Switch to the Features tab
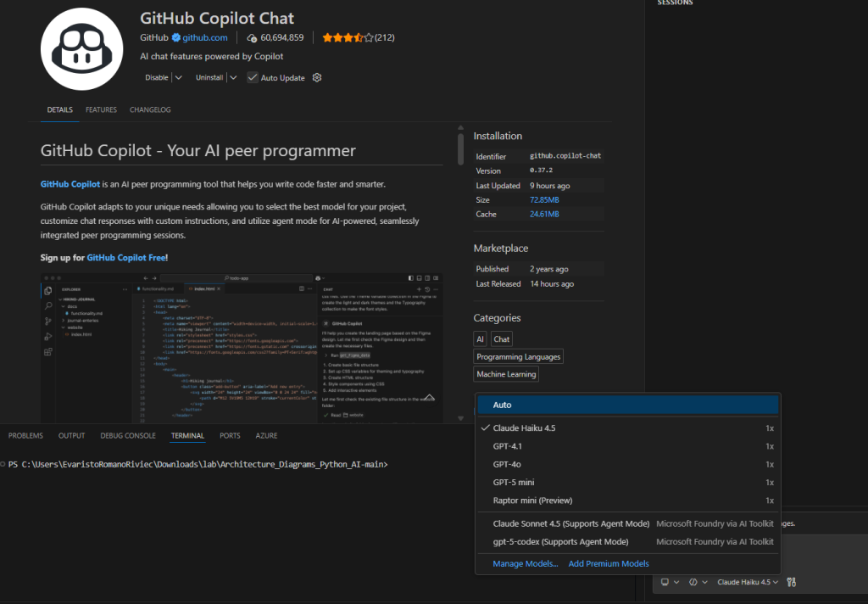 click(101, 110)
